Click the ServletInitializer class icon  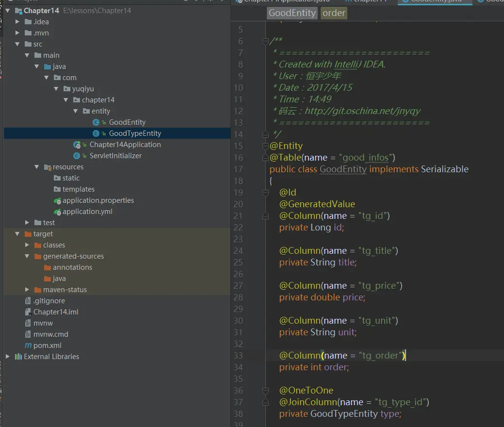pos(77,156)
